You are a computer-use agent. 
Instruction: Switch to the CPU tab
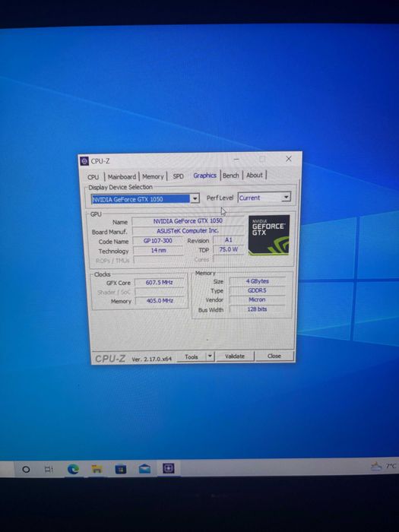93,177
